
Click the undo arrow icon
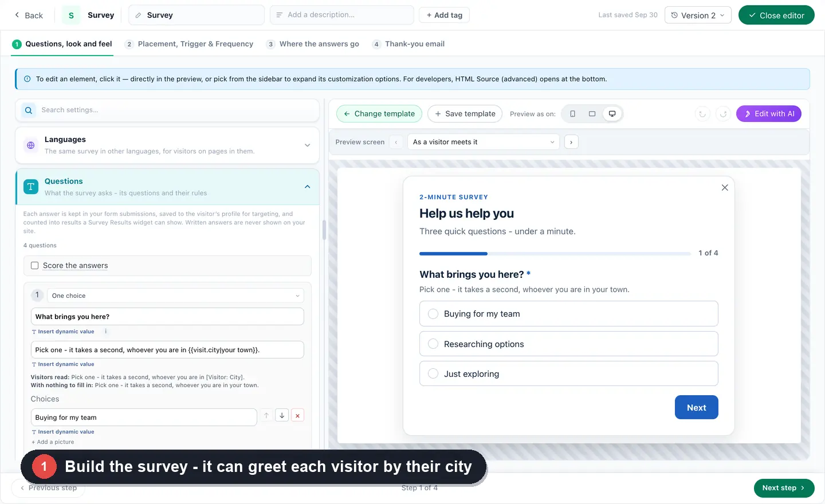coord(702,114)
